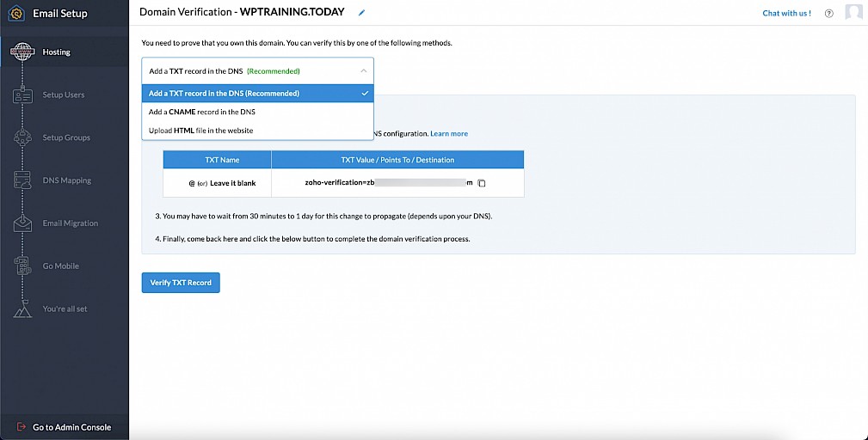Click the step 3 propagation wait instruction
868x440 pixels.
coord(323,216)
